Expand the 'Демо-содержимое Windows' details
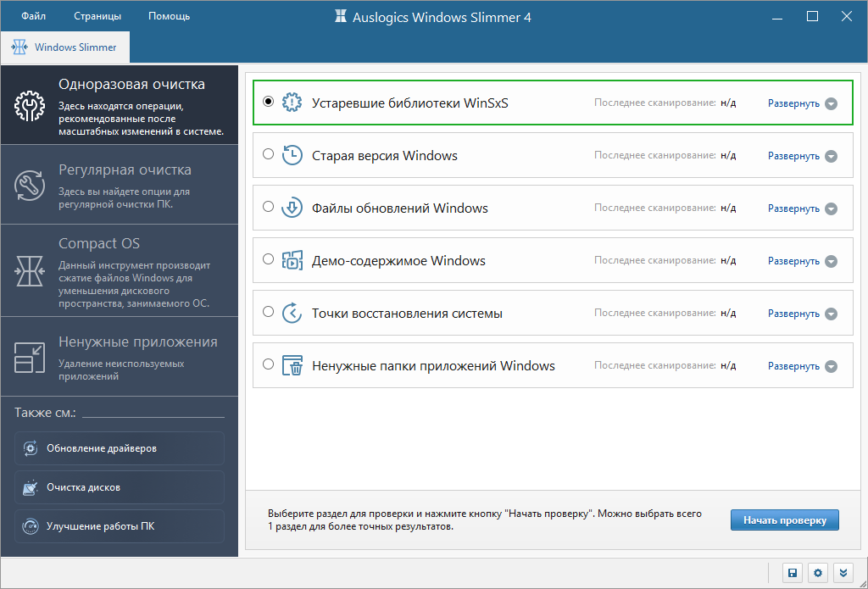The height and width of the screenshot is (589, 868). pos(802,261)
